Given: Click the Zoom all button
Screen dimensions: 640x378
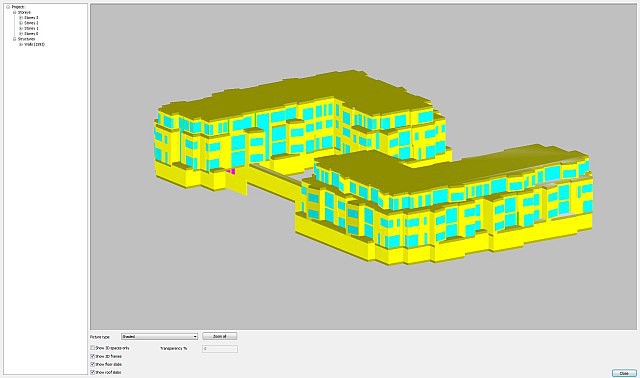Looking at the screenshot, I should tap(220, 336).
